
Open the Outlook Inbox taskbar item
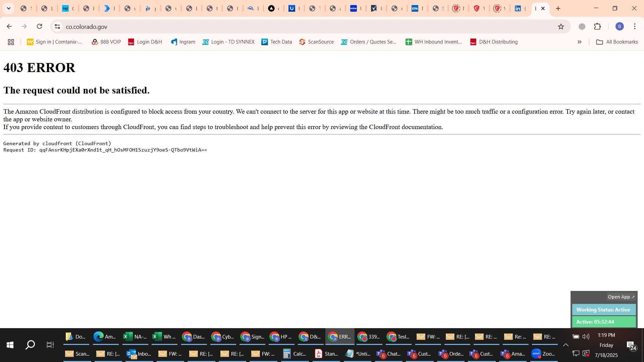[139, 354]
